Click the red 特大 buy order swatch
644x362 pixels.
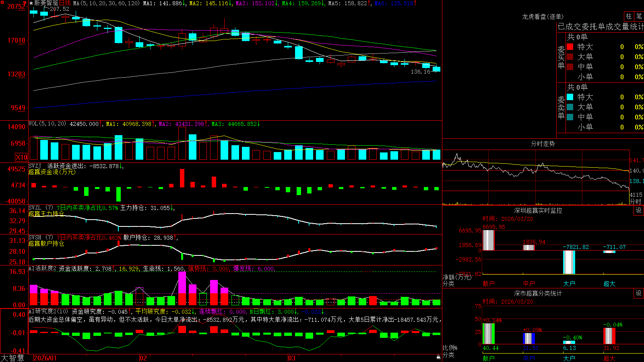[570, 47]
